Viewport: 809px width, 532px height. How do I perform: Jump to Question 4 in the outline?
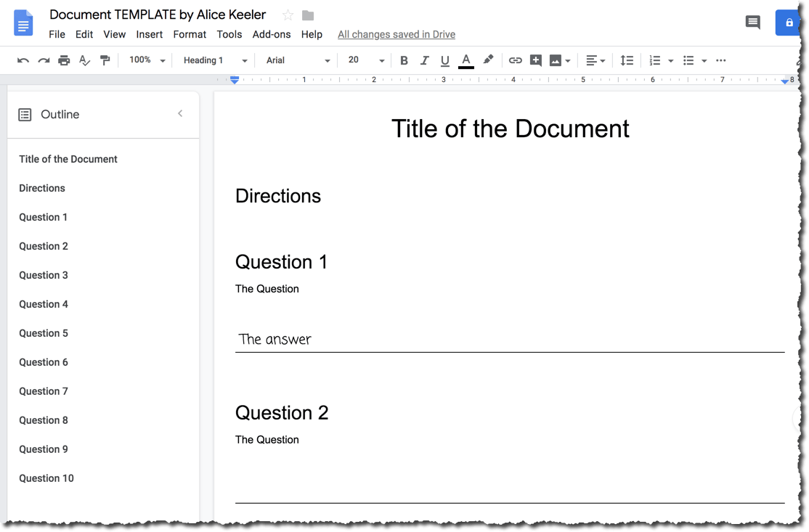pos(44,304)
